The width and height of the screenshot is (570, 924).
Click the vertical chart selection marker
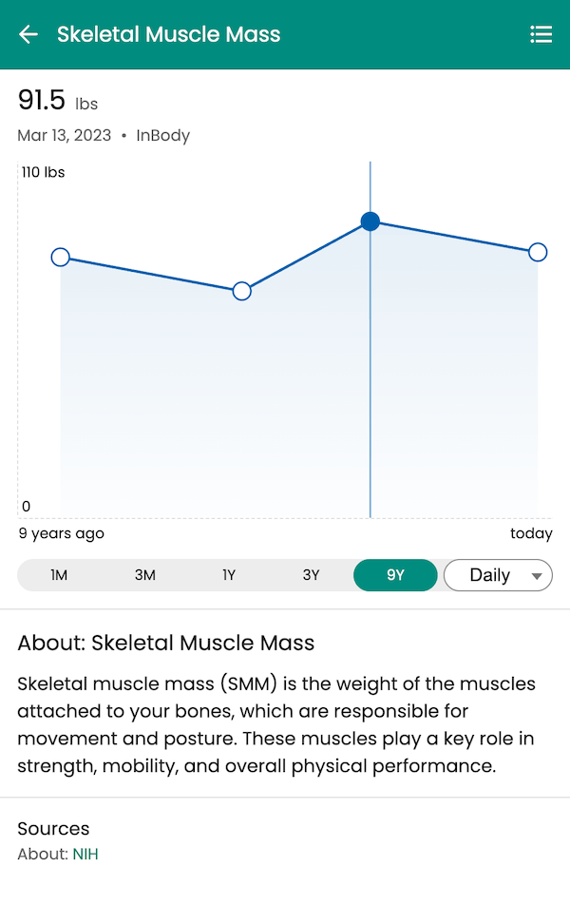pos(370,380)
